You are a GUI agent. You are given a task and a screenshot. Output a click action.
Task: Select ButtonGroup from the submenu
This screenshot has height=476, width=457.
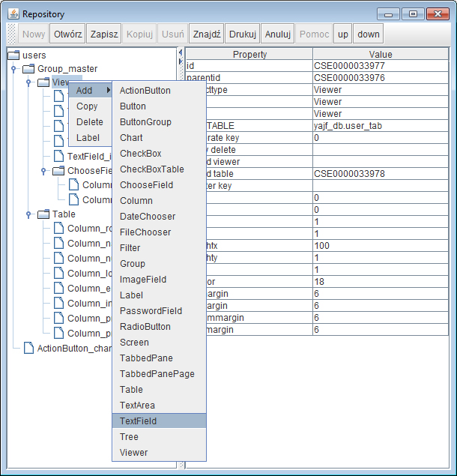click(x=160, y=122)
